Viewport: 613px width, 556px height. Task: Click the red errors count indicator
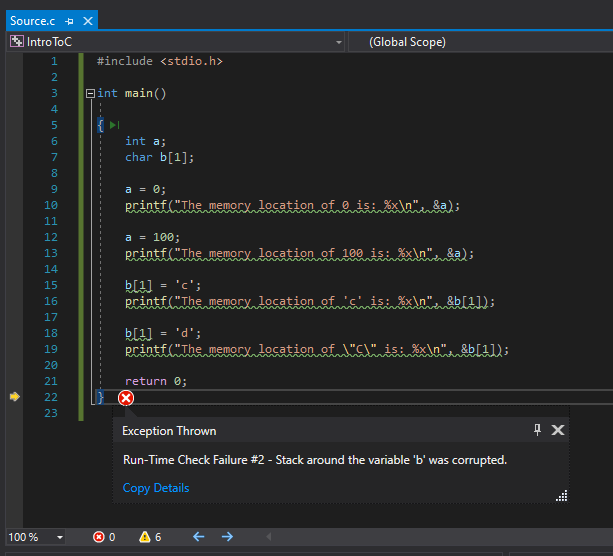[104, 537]
